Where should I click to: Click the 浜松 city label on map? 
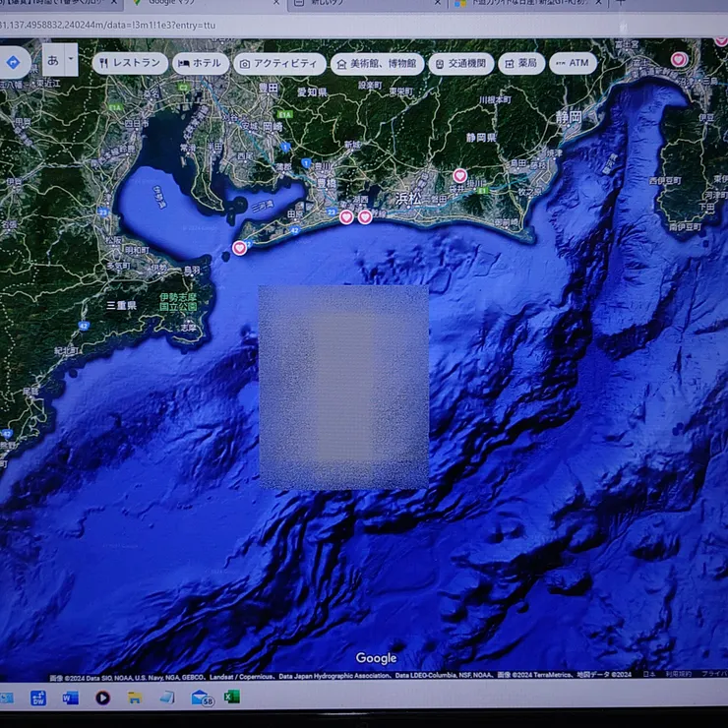405,199
